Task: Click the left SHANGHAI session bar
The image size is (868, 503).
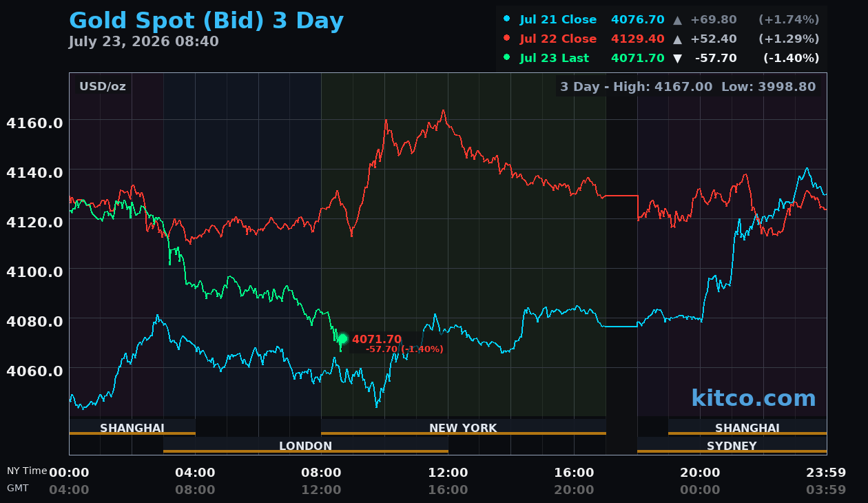Action: click(x=132, y=428)
